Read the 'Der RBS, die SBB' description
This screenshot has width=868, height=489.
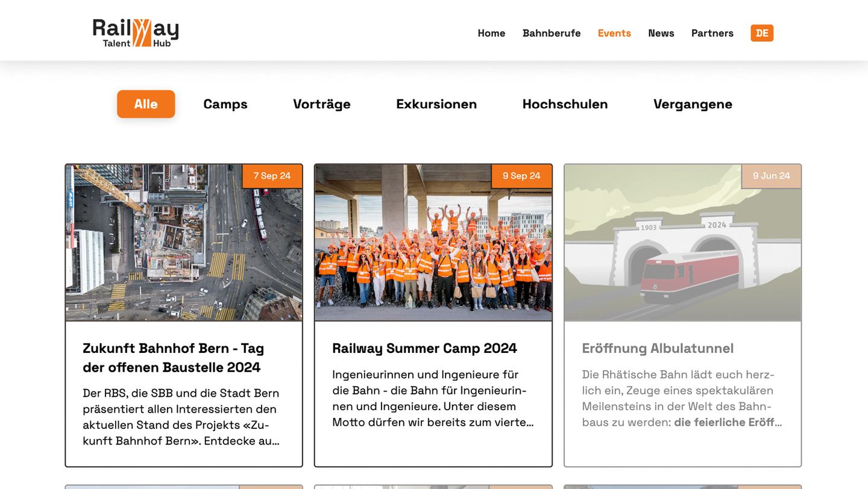(x=181, y=417)
